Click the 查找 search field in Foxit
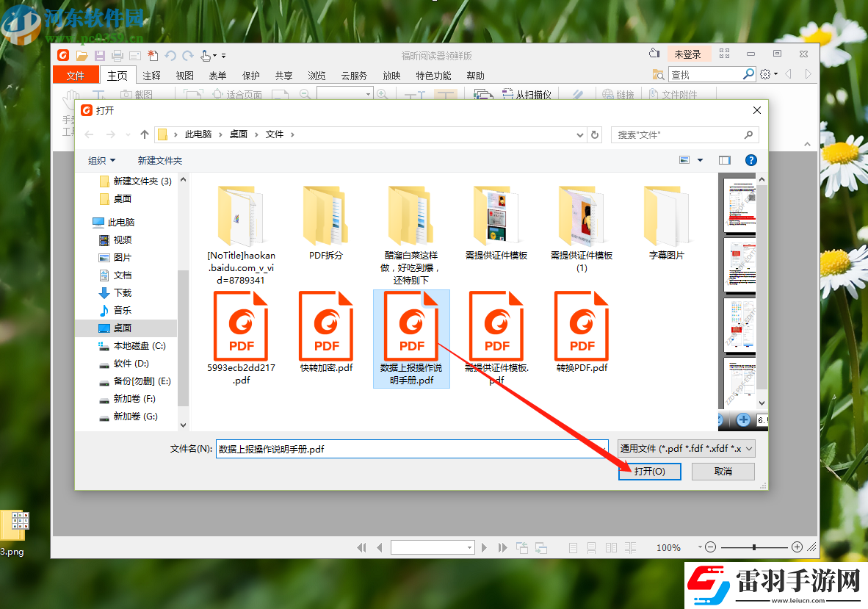The width and height of the screenshot is (868, 609). tap(705, 74)
